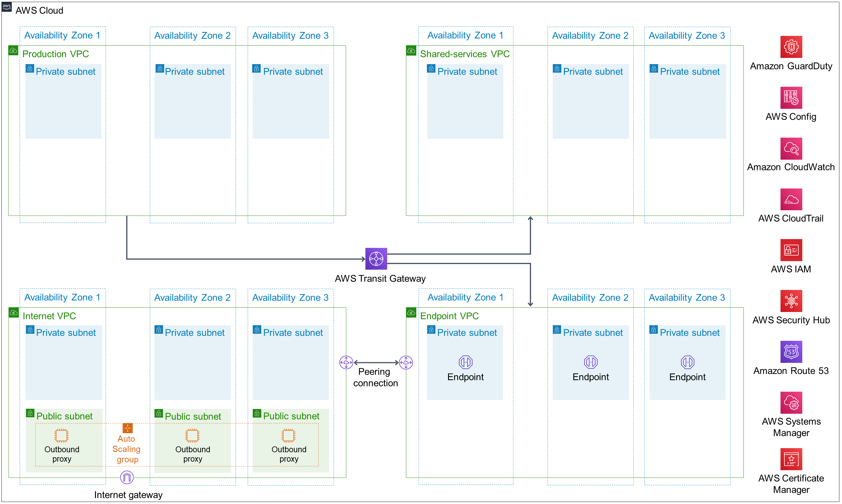Click 'Private subnet' label in Endpoint VPC Zone 3
This screenshot has height=504, width=842.
(690, 333)
